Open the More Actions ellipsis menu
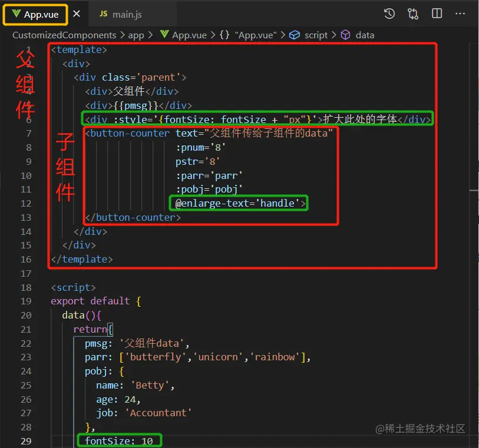479x448 pixels. (x=460, y=14)
